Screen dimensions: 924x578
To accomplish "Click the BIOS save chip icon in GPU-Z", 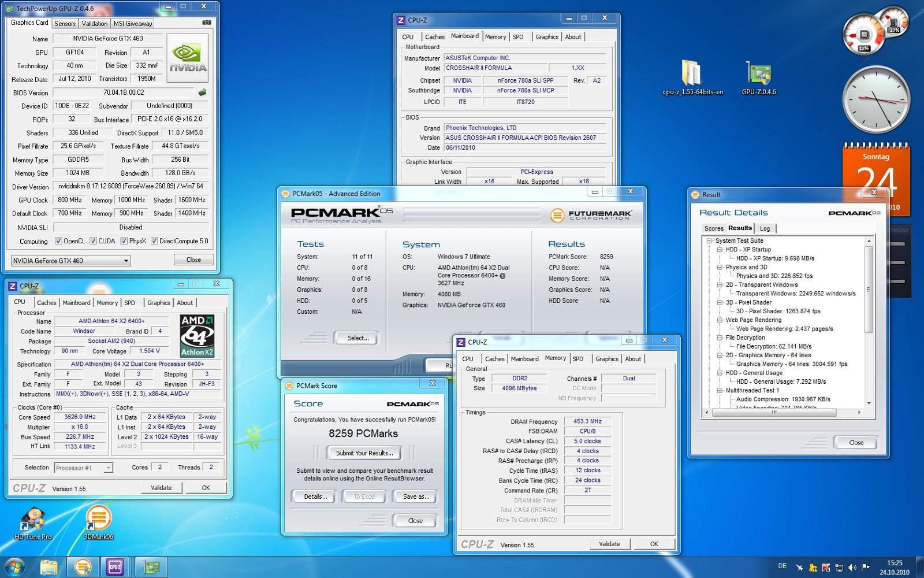I will (x=202, y=92).
